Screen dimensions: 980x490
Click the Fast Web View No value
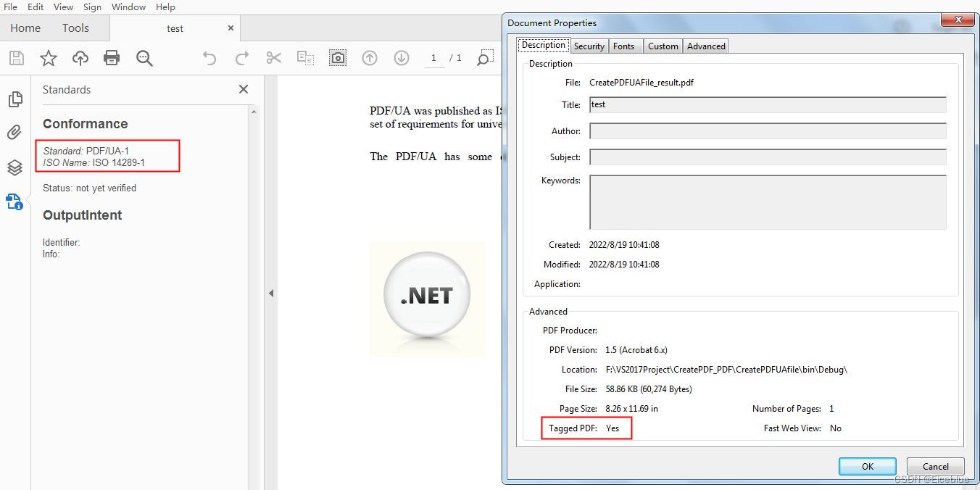click(836, 428)
